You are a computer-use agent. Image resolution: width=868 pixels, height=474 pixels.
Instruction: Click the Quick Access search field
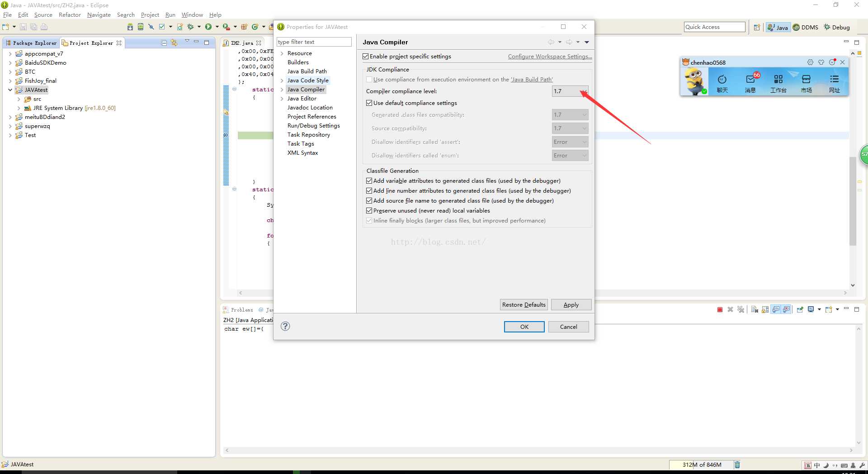click(x=714, y=27)
